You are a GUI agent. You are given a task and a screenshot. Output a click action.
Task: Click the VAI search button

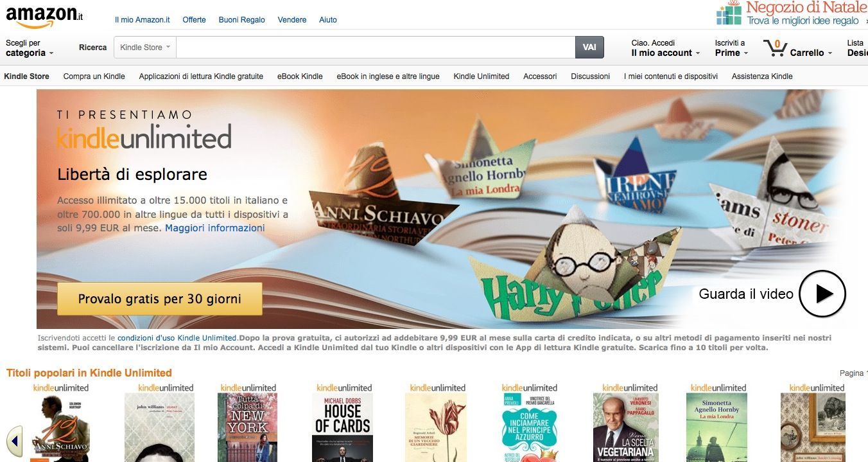click(x=589, y=48)
